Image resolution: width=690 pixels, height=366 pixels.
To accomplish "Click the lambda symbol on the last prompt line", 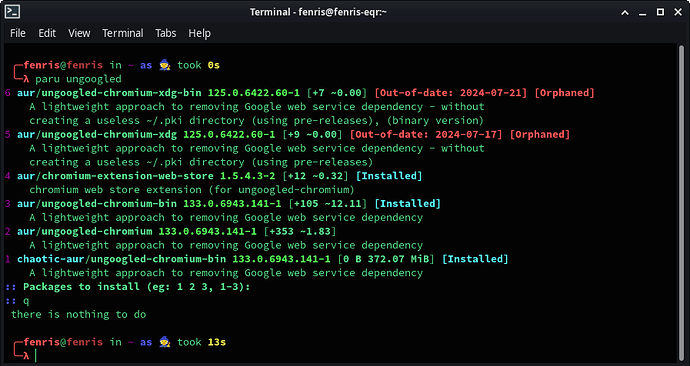I will click(x=26, y=356).
